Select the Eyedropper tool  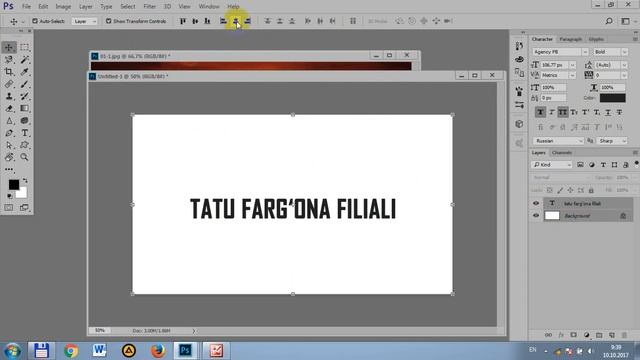click(x=24, y=72)
